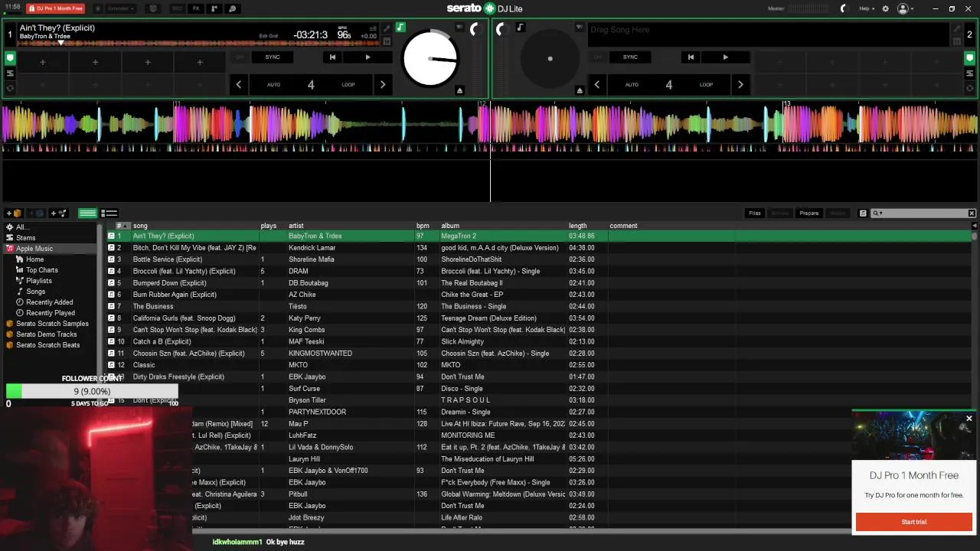
Task: Close the DJ Pro trial popup
Action: (969, 419)
